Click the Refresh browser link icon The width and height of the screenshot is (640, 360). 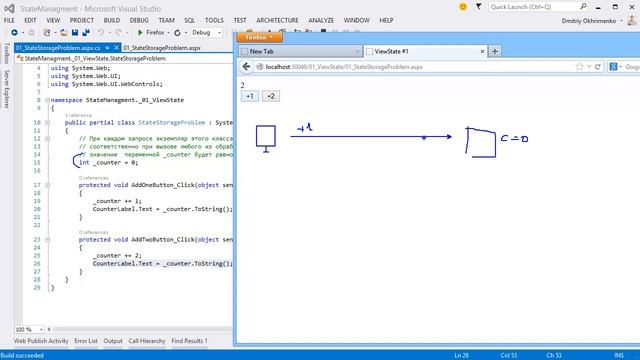pyautogui.click(x=177, y=32)
